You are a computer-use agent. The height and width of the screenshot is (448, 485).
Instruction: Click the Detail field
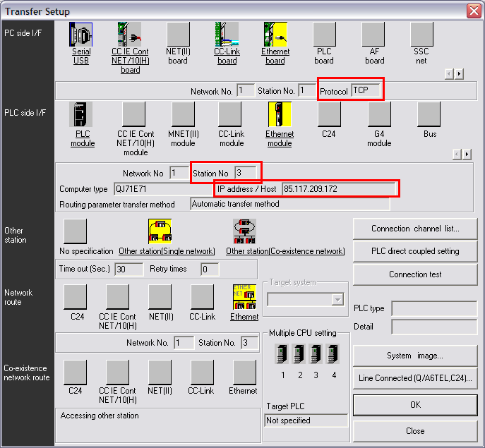434,327
